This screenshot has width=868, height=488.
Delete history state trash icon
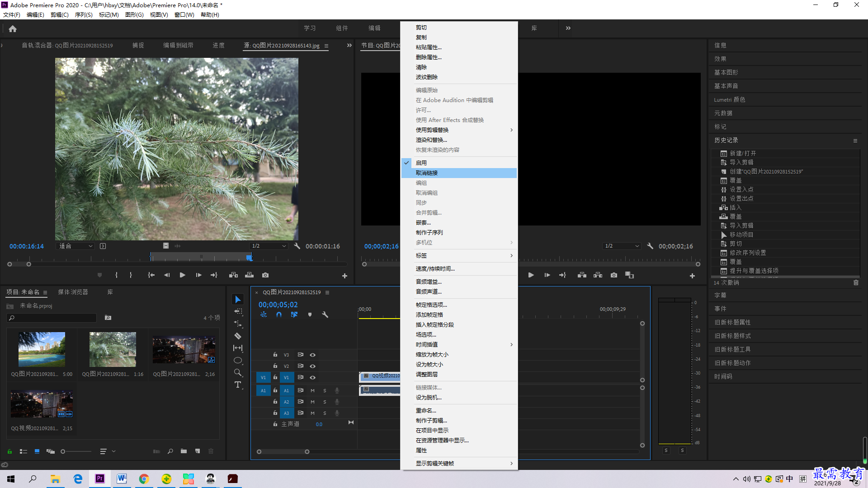856,282
